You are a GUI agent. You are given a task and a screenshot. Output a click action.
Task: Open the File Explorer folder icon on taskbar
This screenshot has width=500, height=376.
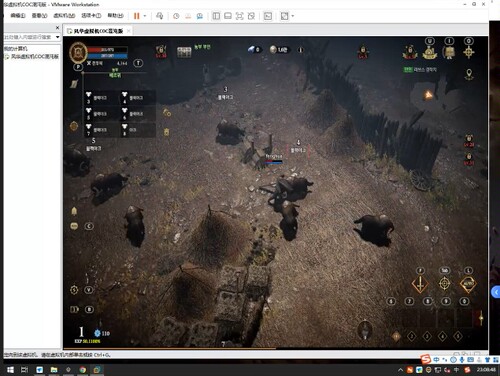click(x=54, y=370)
